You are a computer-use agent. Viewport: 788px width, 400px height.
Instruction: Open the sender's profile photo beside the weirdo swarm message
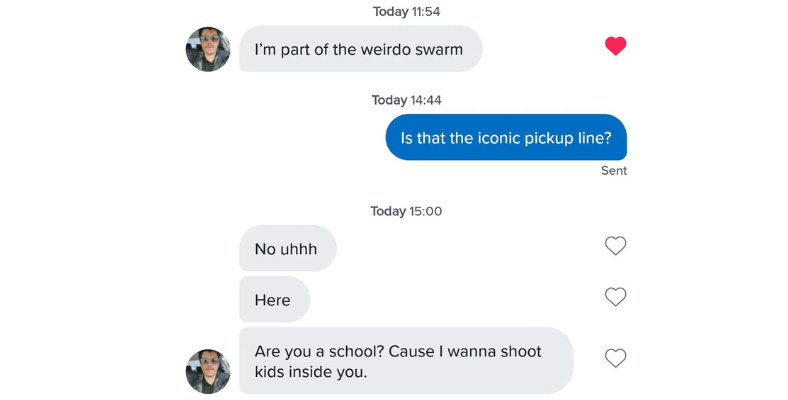[x=208, y=49]
